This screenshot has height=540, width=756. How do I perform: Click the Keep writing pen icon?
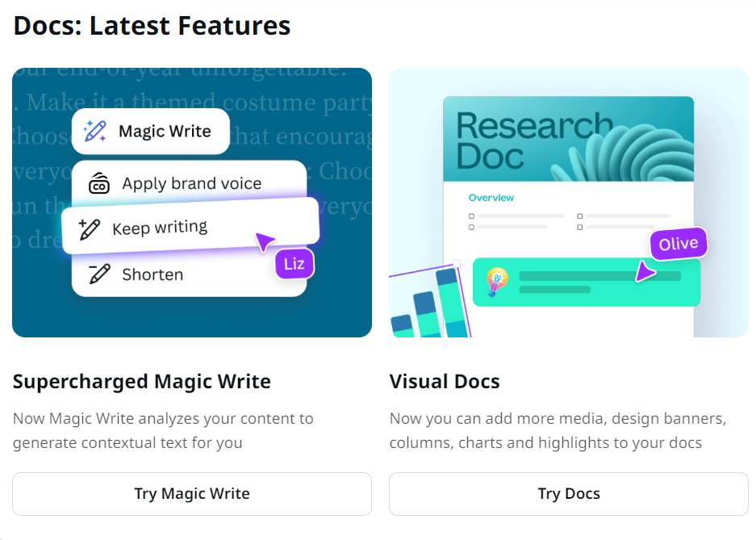click(x=90, y=230)
